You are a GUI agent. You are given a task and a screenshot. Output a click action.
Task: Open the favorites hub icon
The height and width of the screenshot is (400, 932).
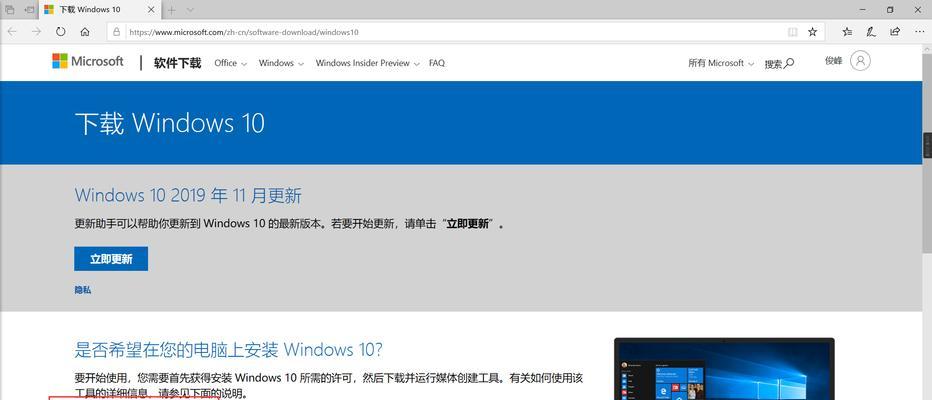pos(847,32)
